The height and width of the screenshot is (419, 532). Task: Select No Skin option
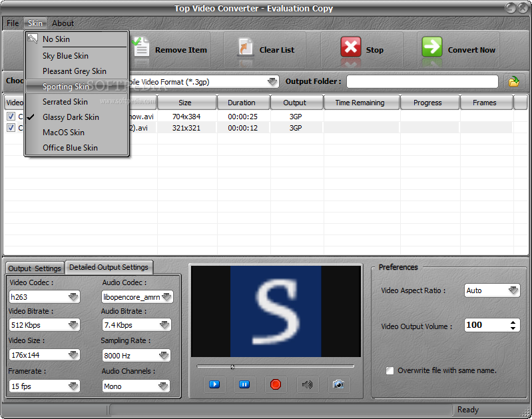77,39
